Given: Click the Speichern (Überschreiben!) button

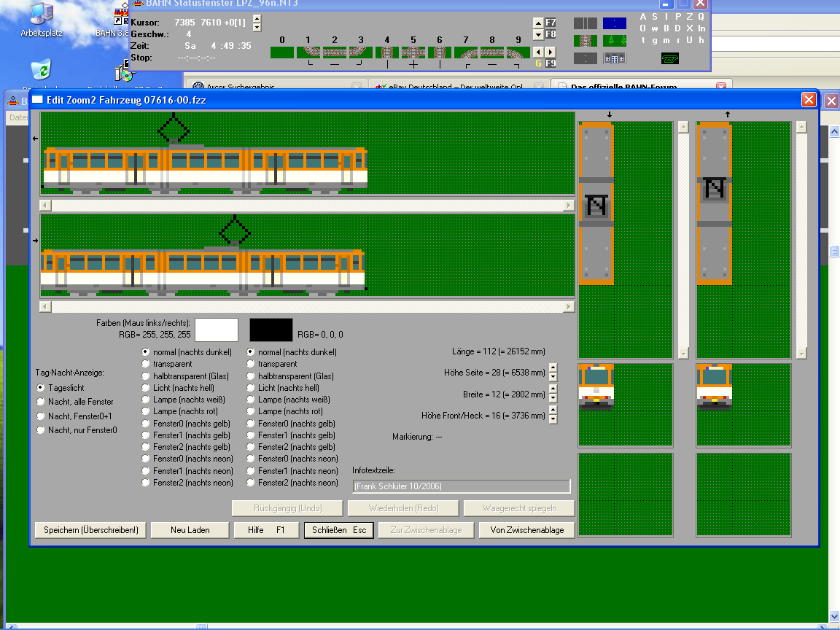Looking at the screenshot, I should (x=91, y=530).
